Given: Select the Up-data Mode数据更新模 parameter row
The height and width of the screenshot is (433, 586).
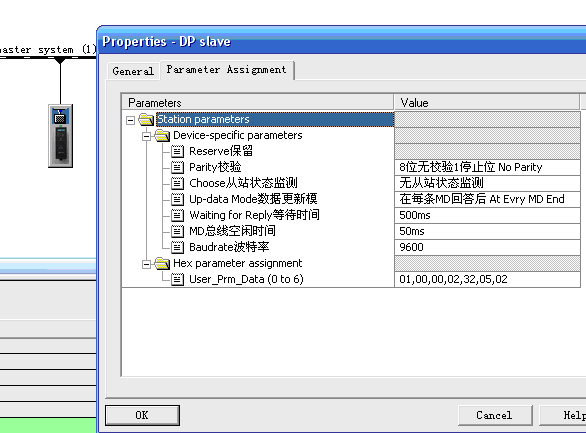Looking at the screenshot, I should point(253,199).
